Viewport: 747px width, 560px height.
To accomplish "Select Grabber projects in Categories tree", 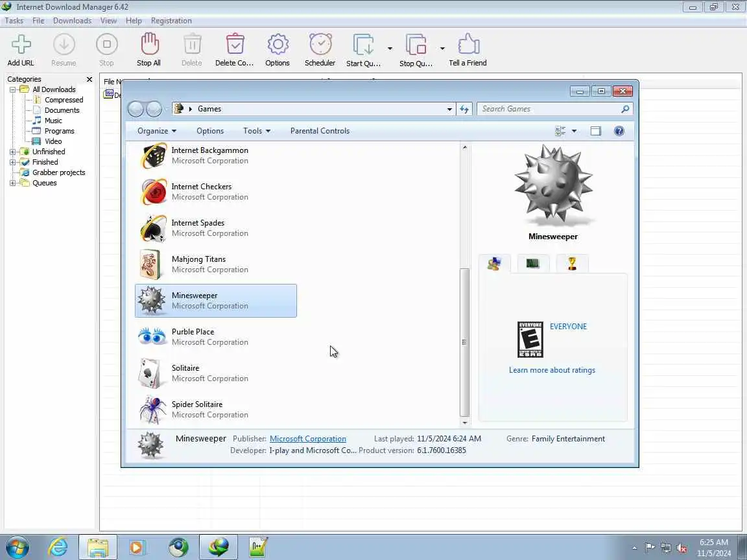I will (x=58, y=172).
